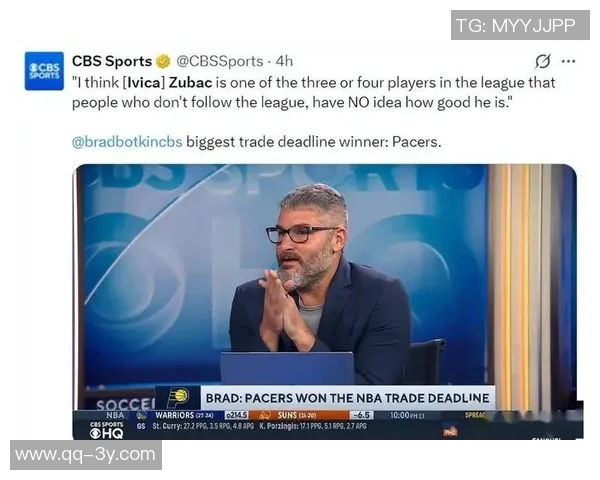600x480 pixels.
Task: Open the @bradbotkincbs mention
Action: click(127, 142)
